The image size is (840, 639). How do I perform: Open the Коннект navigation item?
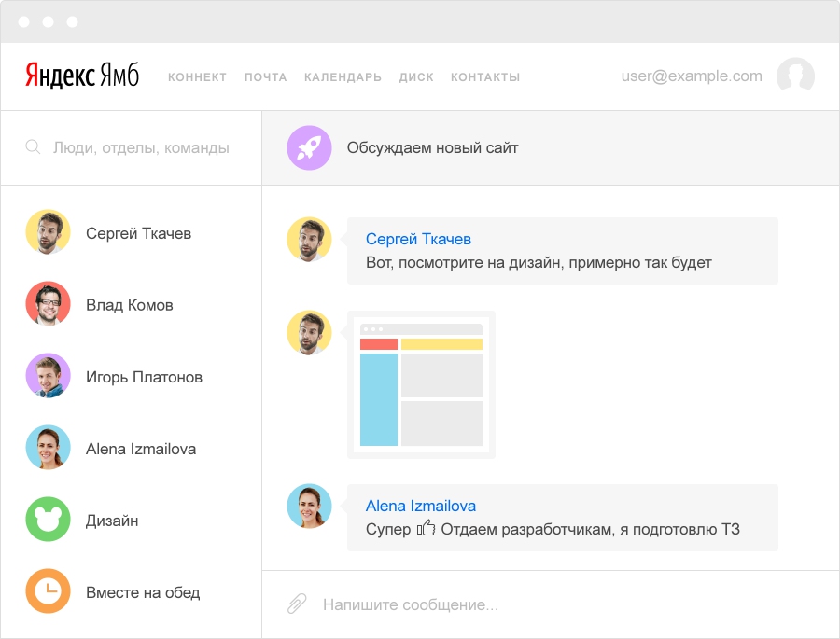coord(197,77)
